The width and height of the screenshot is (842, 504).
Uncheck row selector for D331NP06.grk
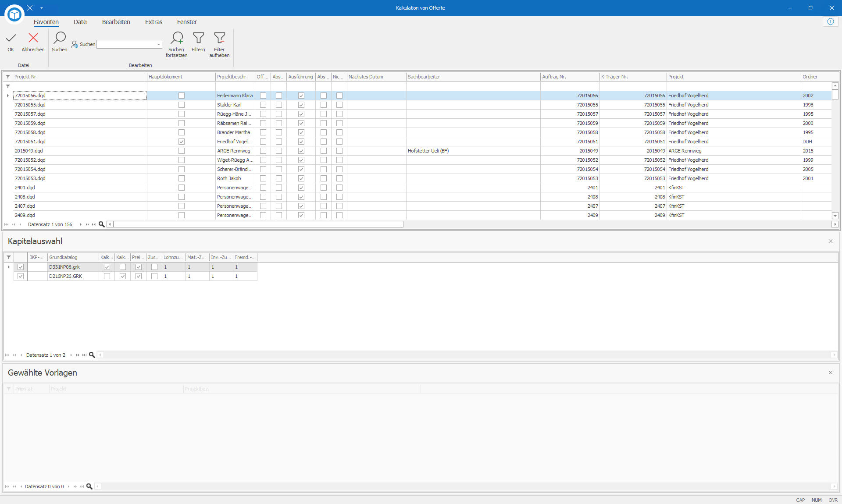pyautogui.click(x=21, y=267)
